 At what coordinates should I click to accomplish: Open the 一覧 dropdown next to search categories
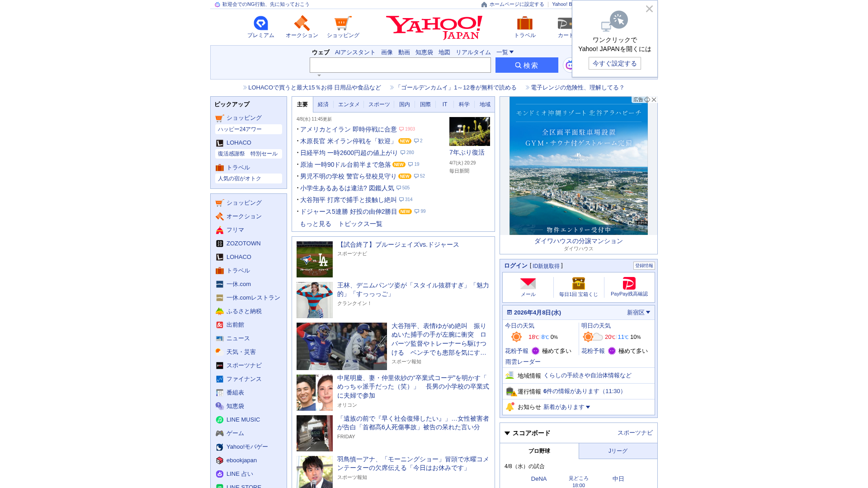tap(505, 52)
